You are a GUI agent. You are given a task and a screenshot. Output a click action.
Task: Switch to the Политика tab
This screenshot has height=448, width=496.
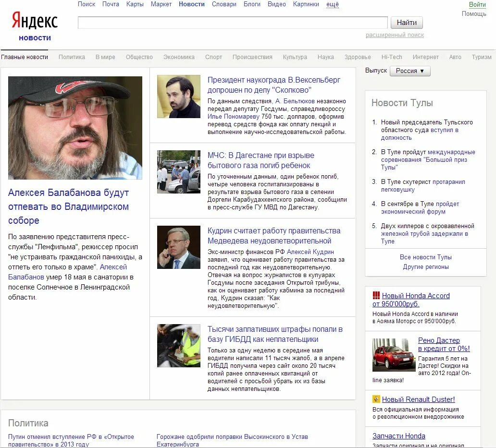coord(72,57)
